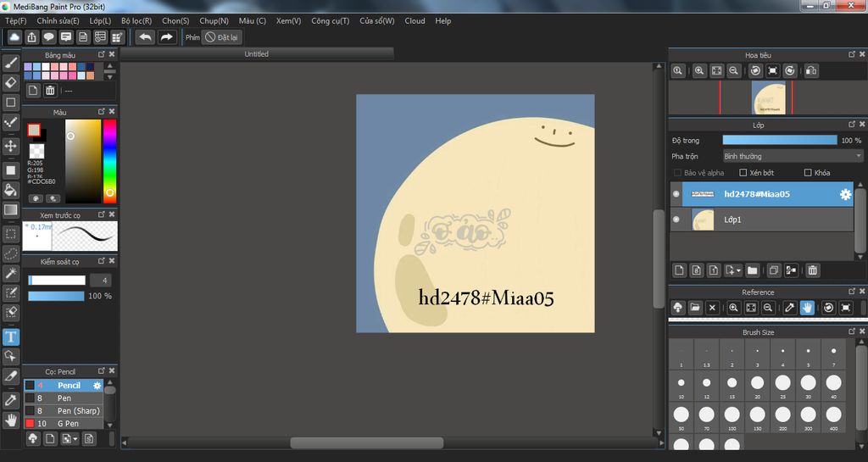
Task: Toggle the Bảo vệ alpha checkbox
Action: [677, 173]
